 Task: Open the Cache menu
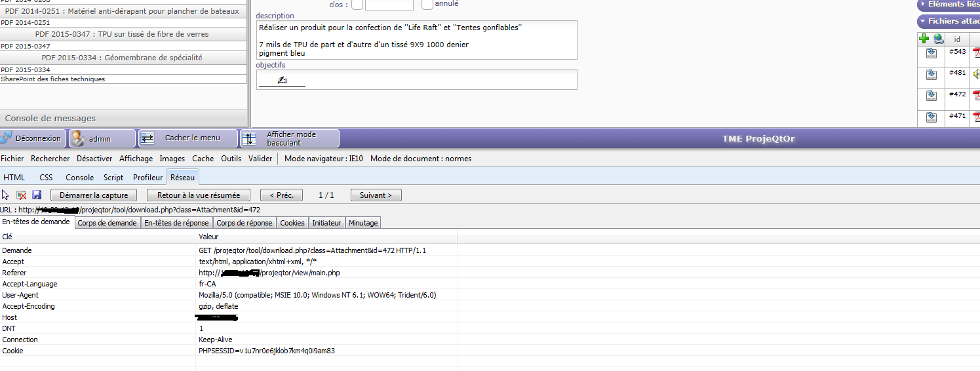(203, 159)
